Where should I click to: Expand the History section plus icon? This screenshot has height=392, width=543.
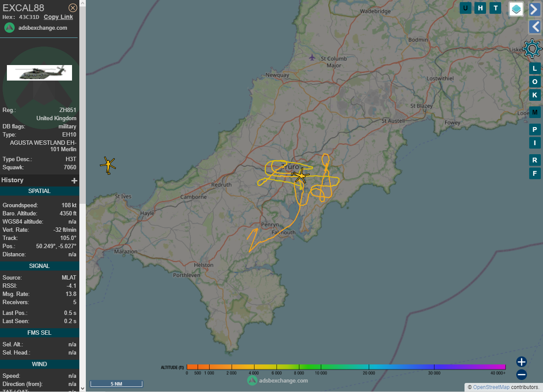74,180
